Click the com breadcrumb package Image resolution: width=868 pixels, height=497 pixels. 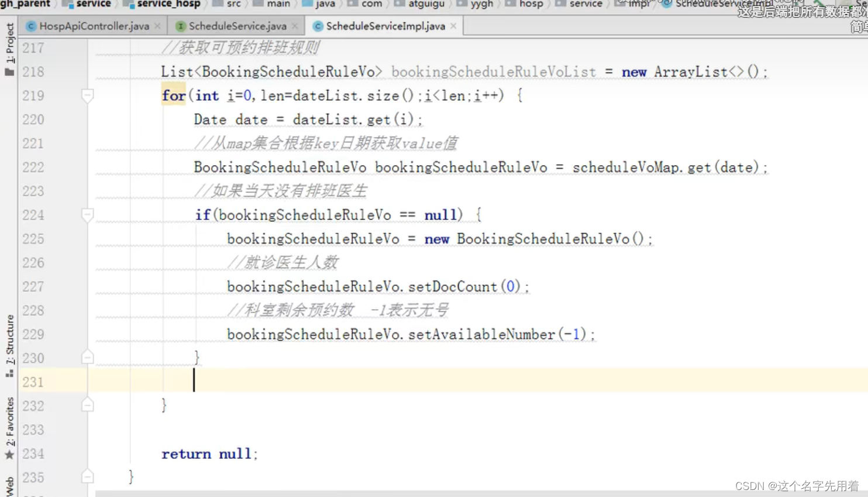point(365,4)
